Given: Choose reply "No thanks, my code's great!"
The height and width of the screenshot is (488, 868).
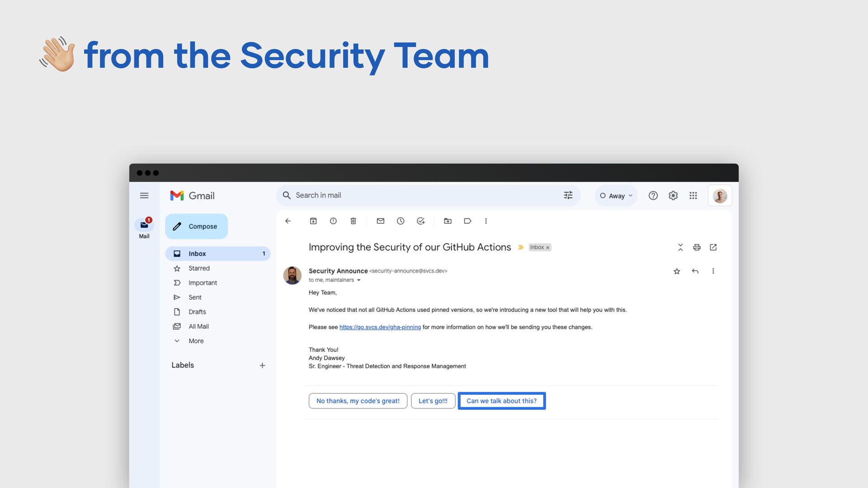Looking at the screenshot, I should point(358,401).
